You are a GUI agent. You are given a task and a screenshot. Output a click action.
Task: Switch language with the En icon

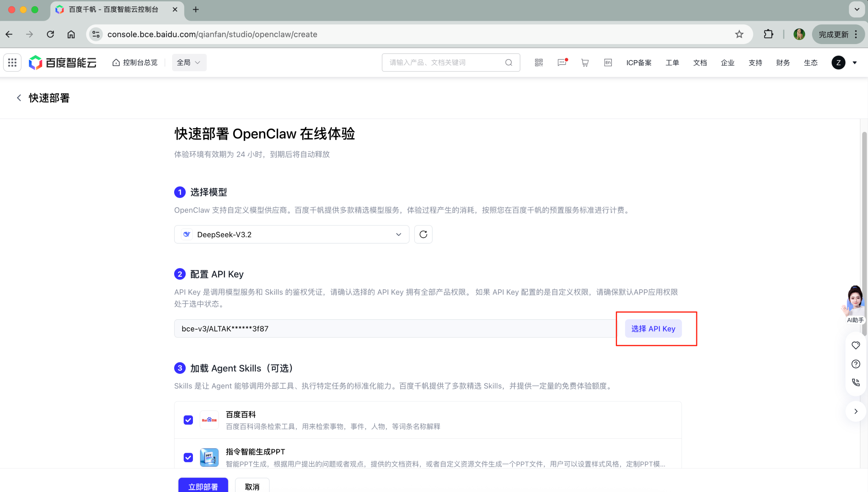[608, 63]
